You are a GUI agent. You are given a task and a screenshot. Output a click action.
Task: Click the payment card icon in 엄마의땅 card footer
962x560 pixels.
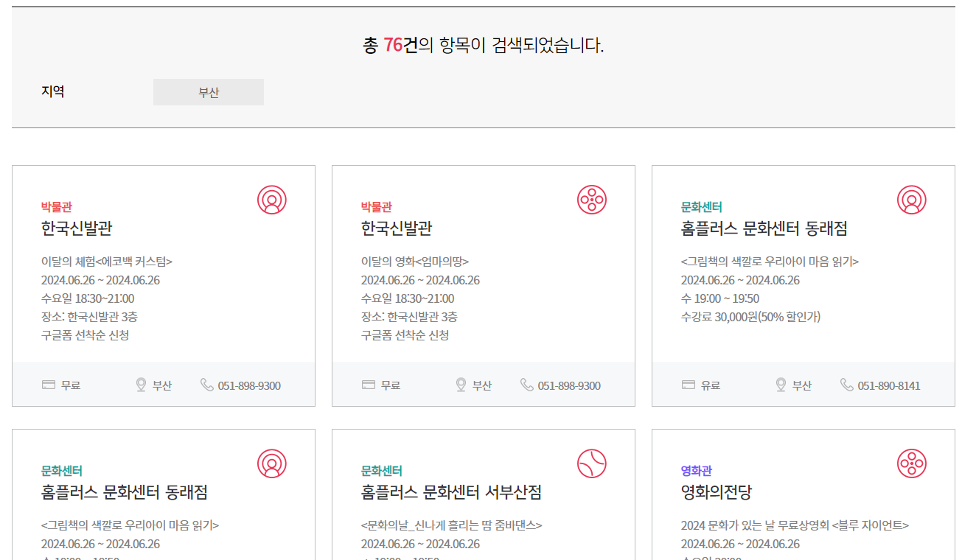click(x=369, y=385)
